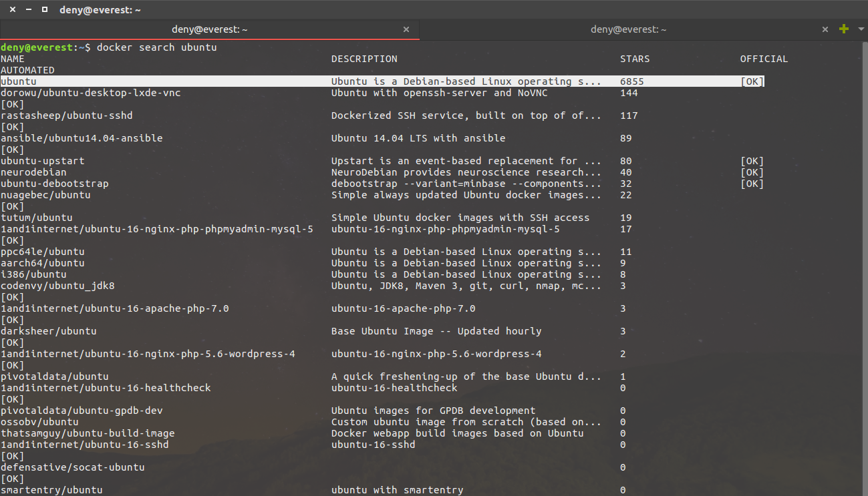Click the [OK] marker beside ubuntu-upstart
The height and width of the screenshot is (496, 868).
point(751,160)
